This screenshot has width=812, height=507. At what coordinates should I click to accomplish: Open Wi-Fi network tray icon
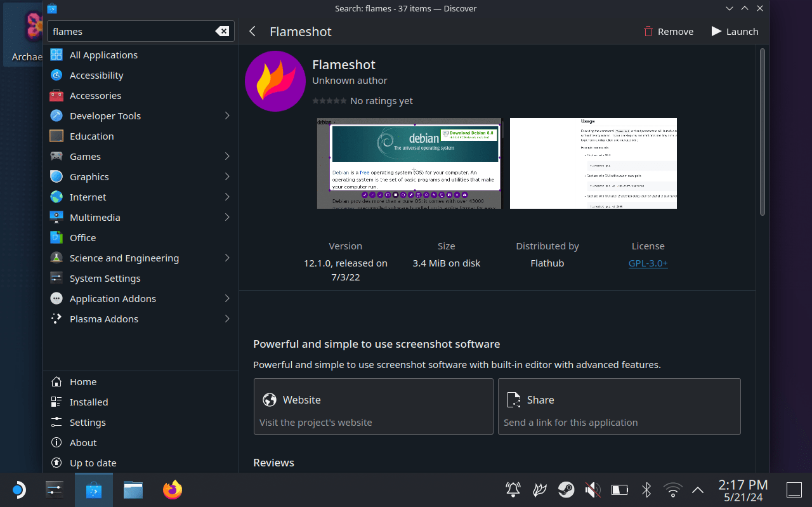(x=672, y=489)
